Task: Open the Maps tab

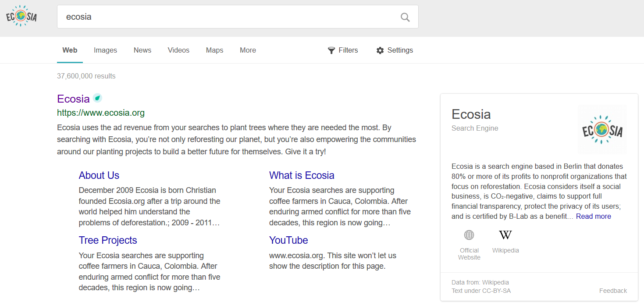Action: (214, 50)
